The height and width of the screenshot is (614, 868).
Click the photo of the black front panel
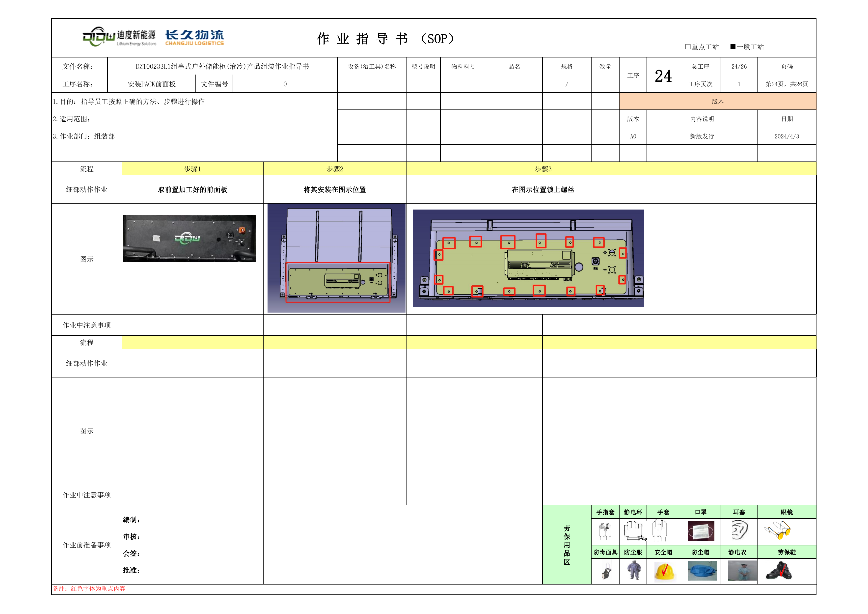click(190, 239)
